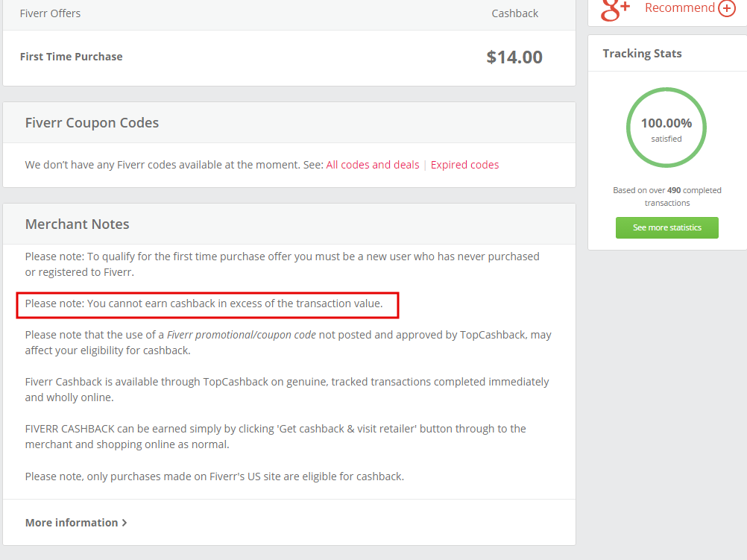Viewport: 747px width, 560px height.
Task: Expand the More information section
Action: coord(76,523)
